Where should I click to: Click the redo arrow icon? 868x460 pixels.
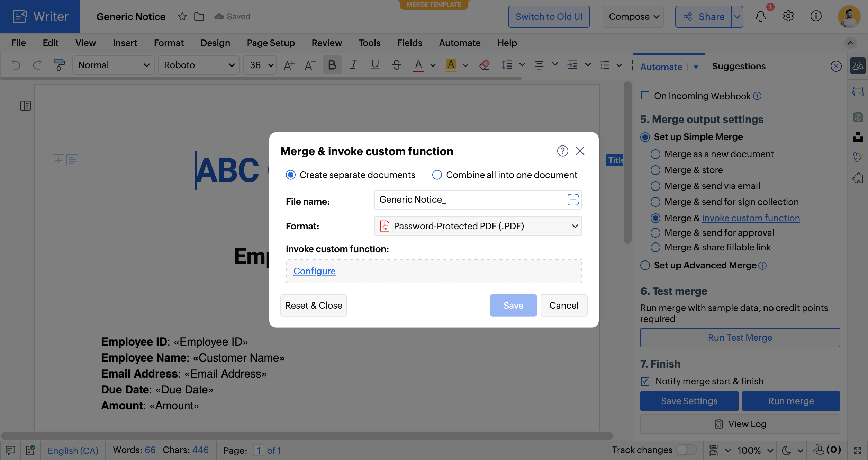[37, 65]
